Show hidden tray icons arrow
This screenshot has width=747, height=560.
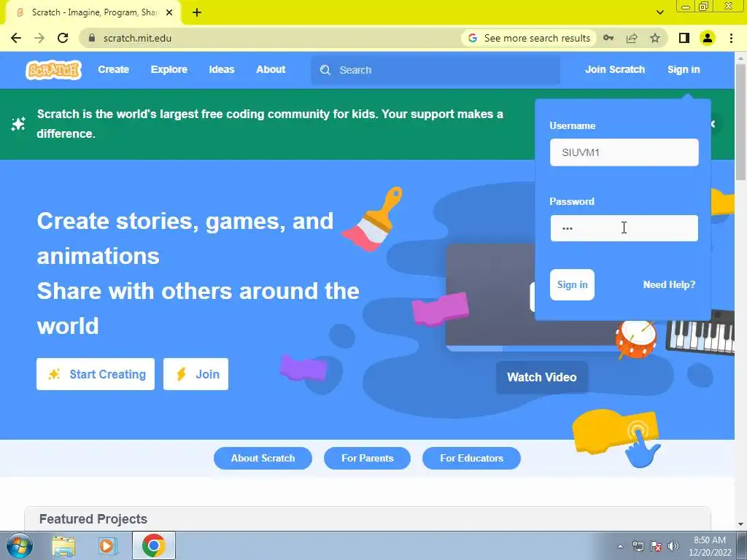tap(620, 546)
